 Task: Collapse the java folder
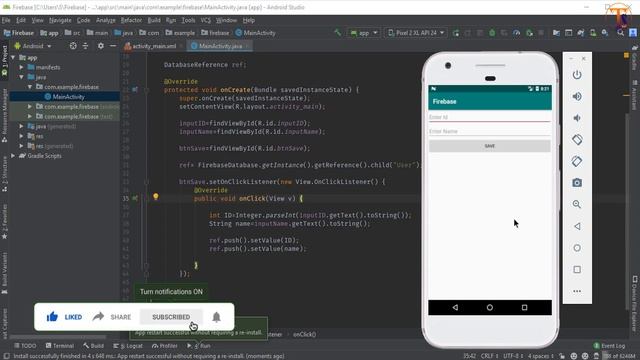21,77
